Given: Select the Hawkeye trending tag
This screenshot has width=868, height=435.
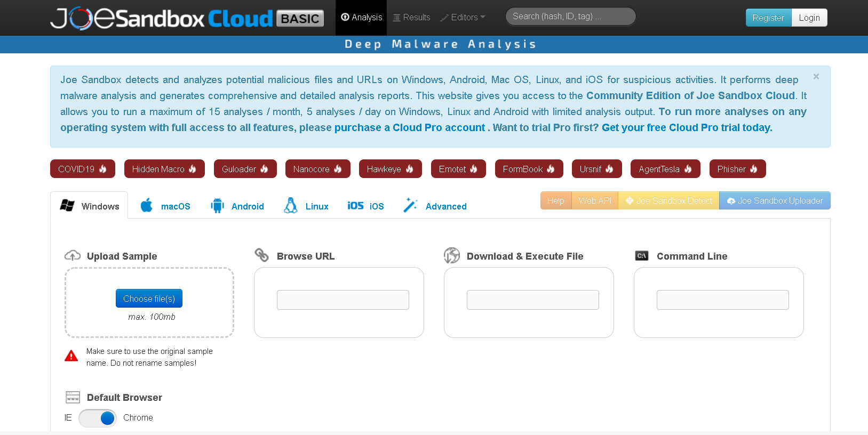Looking at the screenshot, I should pos(390,169).
